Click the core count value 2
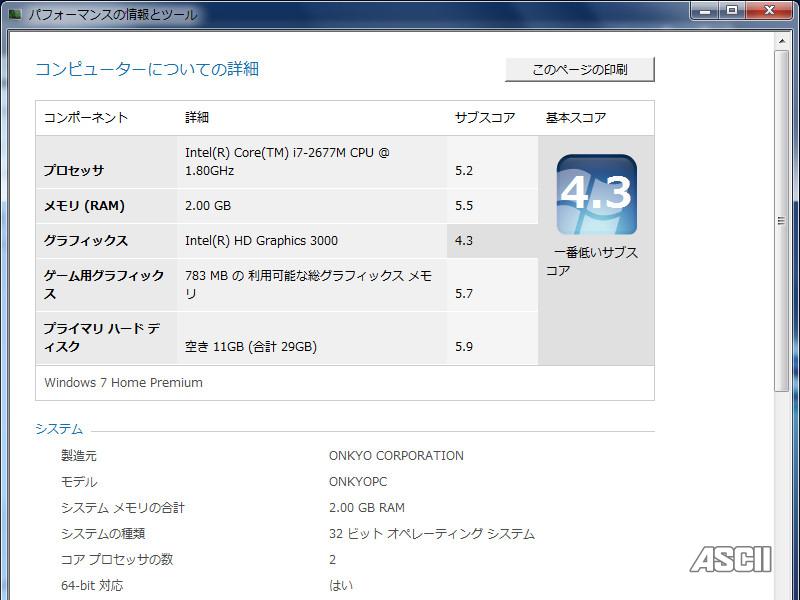This screenshot has width=800, height=600. click(333, 560)
